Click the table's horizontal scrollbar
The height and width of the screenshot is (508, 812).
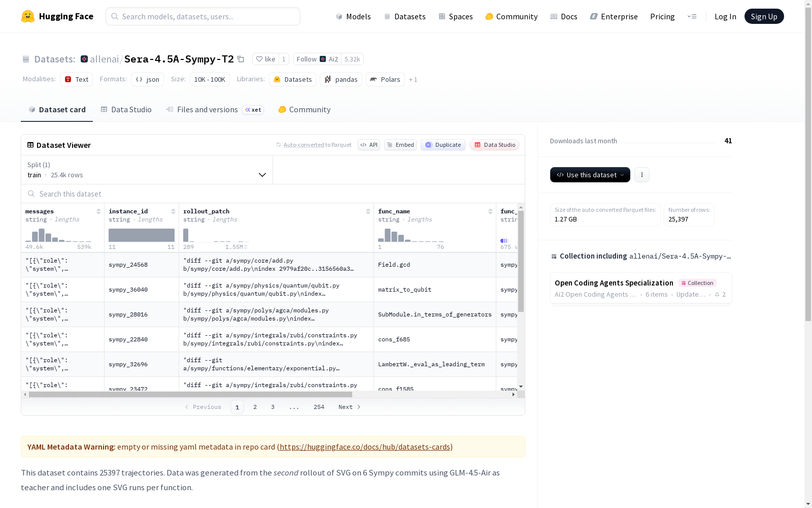click(190, 394)
